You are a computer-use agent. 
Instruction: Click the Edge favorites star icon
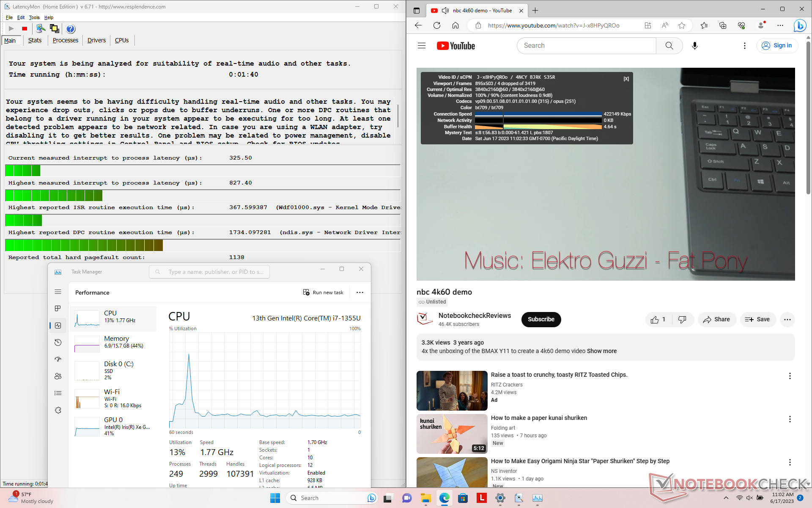(x=681, y=25)
